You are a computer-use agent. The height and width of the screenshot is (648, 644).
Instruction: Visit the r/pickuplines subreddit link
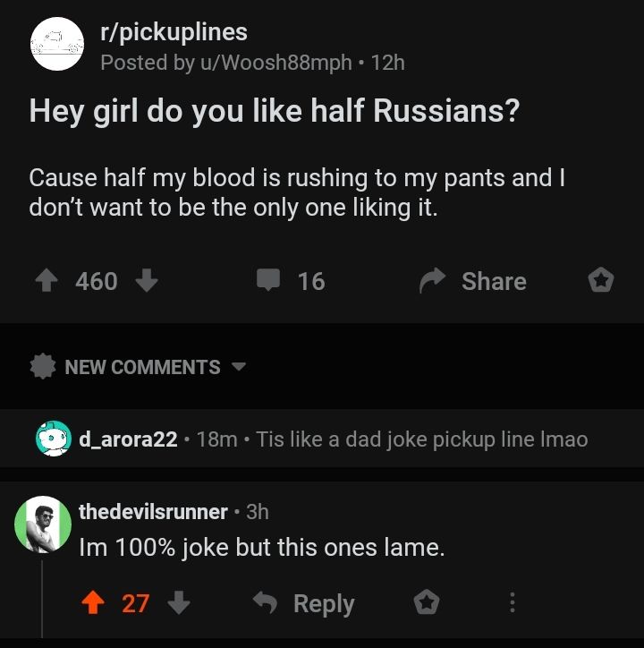coord(174,32)
